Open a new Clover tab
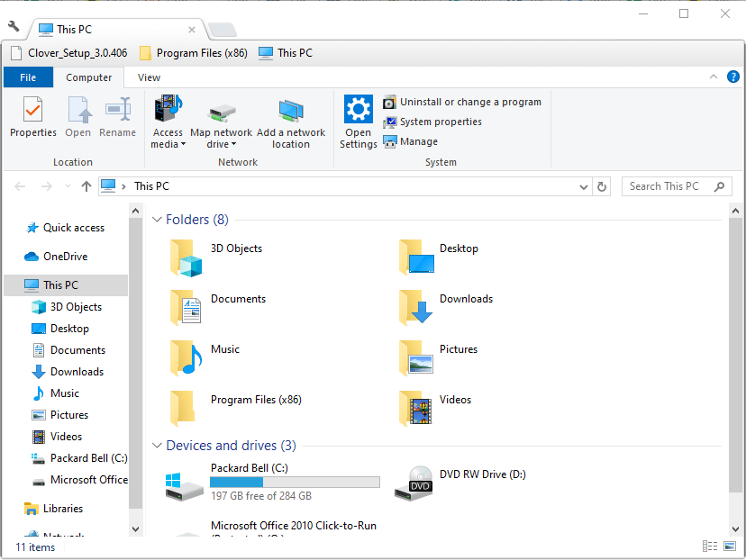This screenshot has width=746, height=560. click(x=223, y=30)
